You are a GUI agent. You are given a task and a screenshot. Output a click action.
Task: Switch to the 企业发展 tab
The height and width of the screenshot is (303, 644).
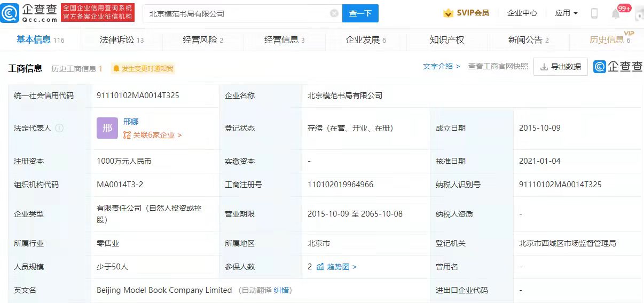366,39
